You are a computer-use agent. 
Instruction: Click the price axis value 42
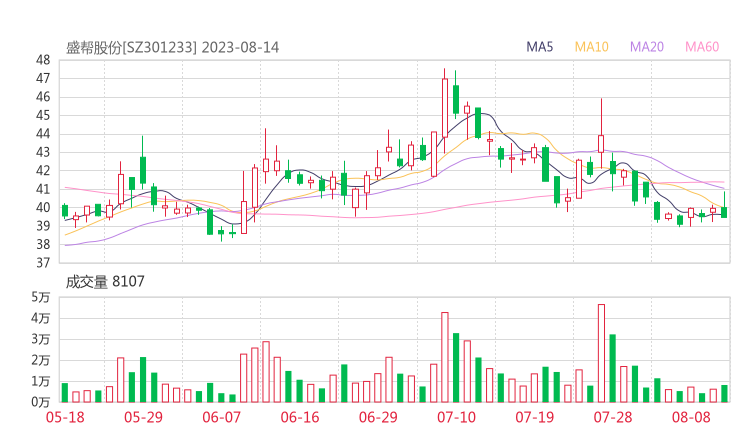[43, 170]
